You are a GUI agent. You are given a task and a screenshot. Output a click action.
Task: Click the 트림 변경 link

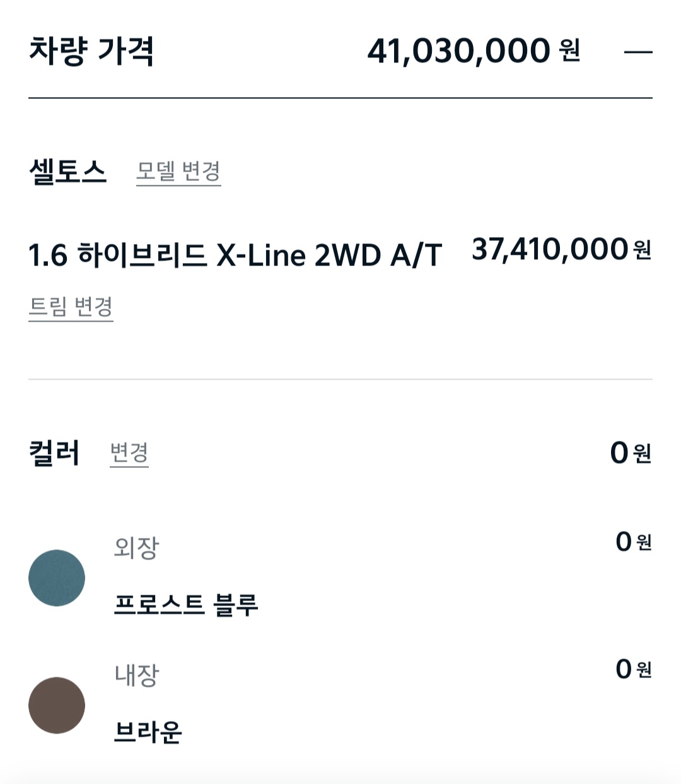71,307
